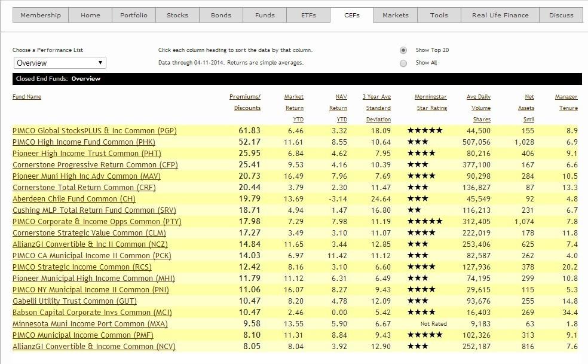
Task: Sort by Market Return YTD heading
Action: (x=294, y=108)
